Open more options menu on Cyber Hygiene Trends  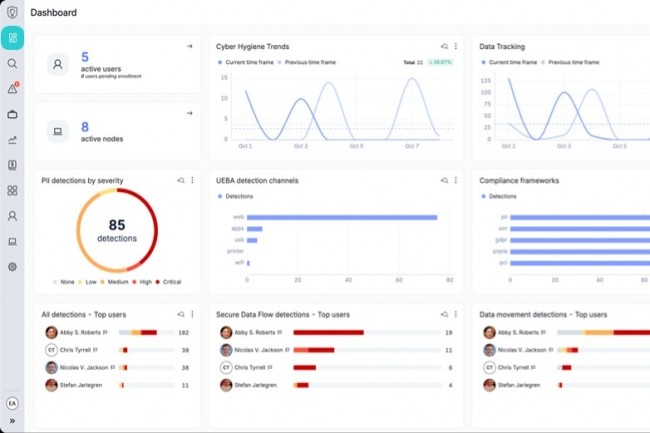(x=456, y=46)
